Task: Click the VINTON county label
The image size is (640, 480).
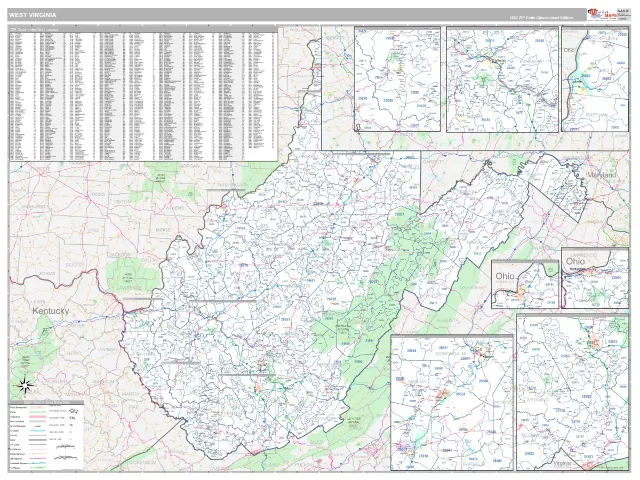Action: (x=122, y=202)
